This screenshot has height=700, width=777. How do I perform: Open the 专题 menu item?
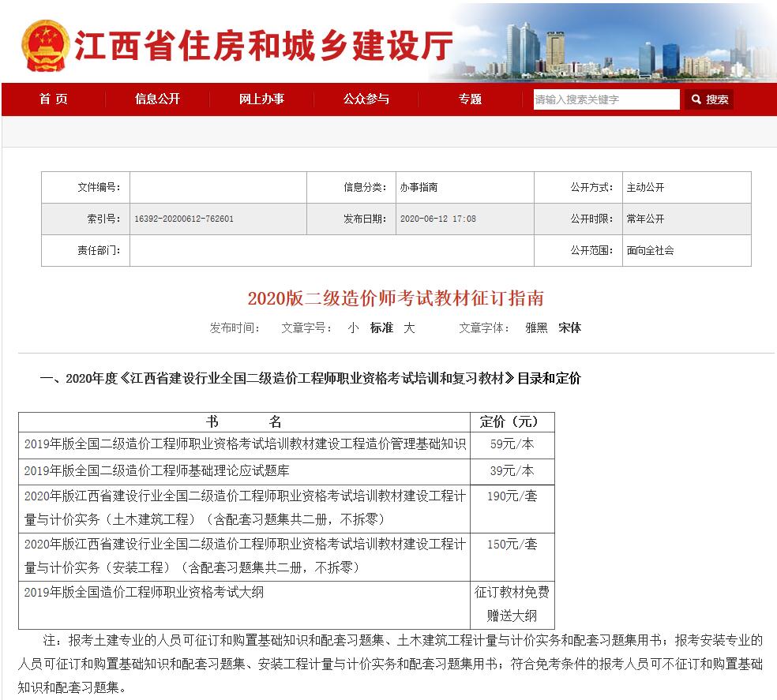pos(471,99)
